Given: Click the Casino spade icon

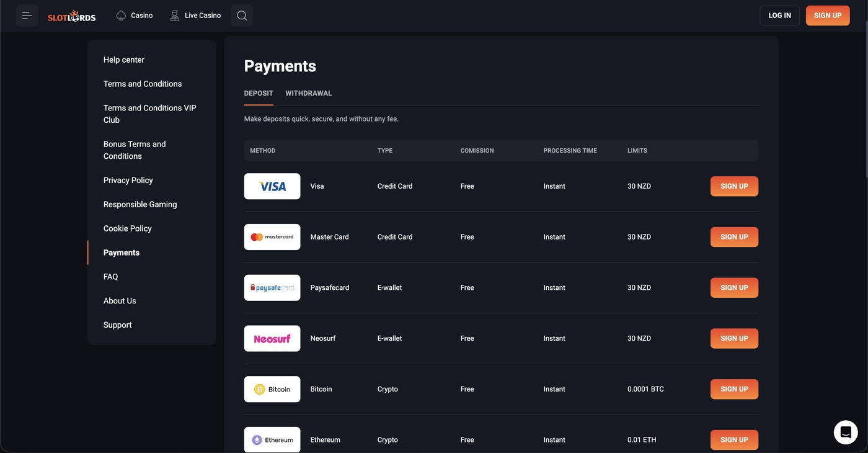Looking at the screenshot, I should [x=121, y=16].
